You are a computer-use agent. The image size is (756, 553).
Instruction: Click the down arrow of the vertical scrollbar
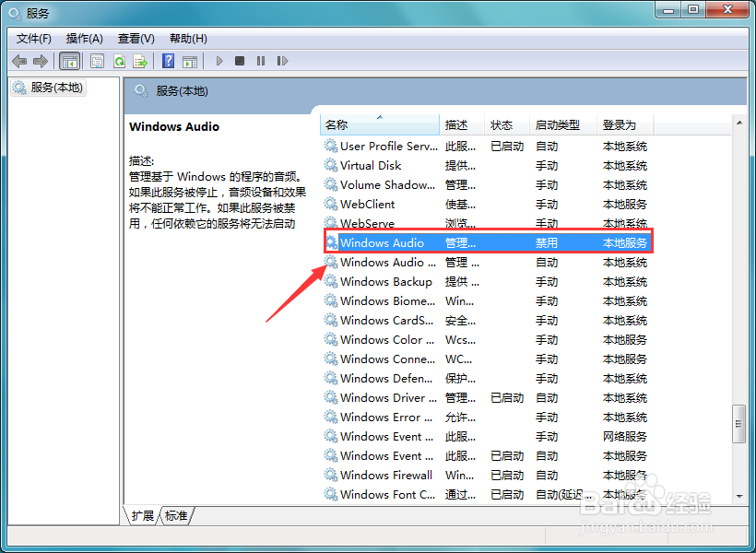(739, 496)
